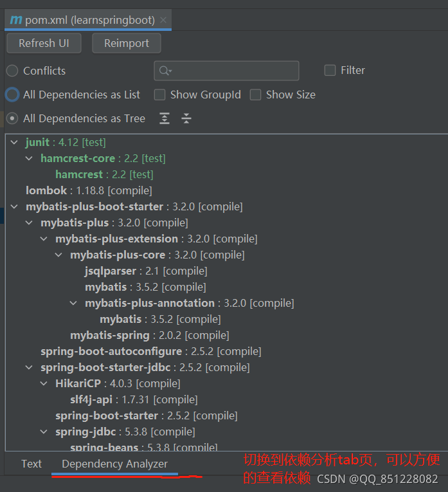Select mybatis-plus : 3.2.0 [compile] row
The image size is (448, 492).
(x=114, y=223)
